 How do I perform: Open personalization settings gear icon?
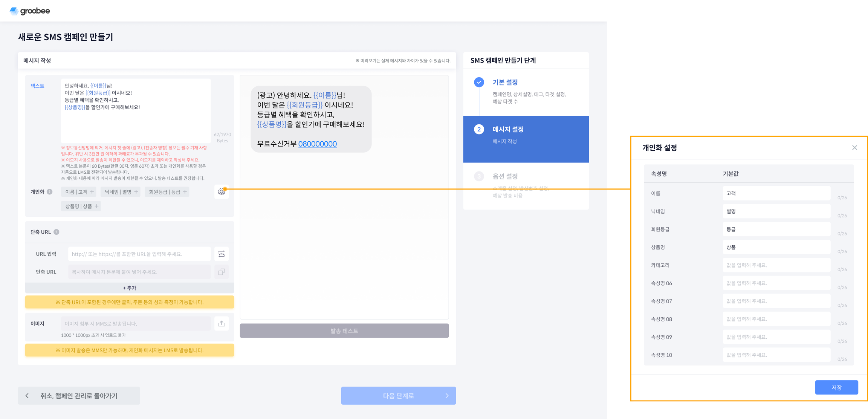tap(221, 192)
